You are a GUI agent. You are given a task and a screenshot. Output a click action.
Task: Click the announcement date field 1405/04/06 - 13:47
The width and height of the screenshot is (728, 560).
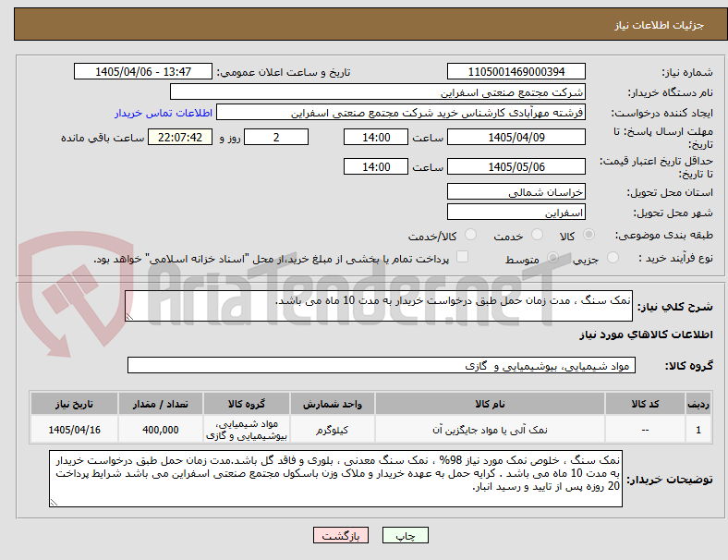pyautogui.click(x=143, y=71)
